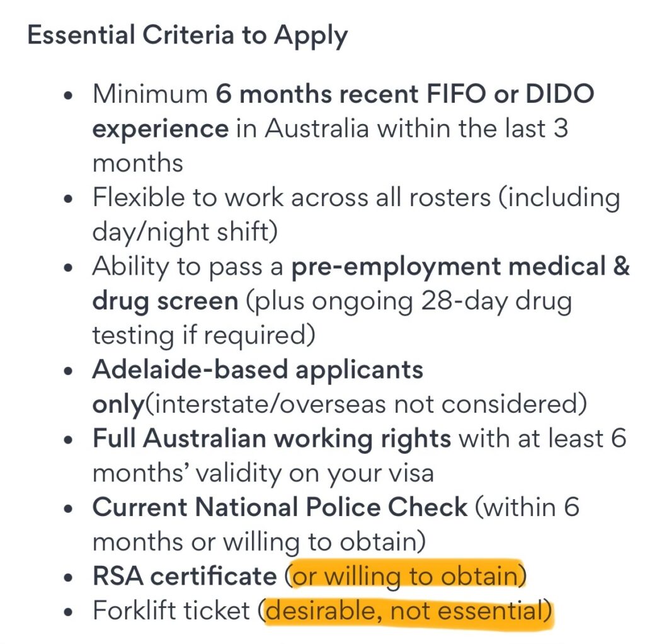Image resolution: width=645 pixels, height=644 pixels.
Task: Select the bold "RSA certificate" text
Action: tap(185, 576)
